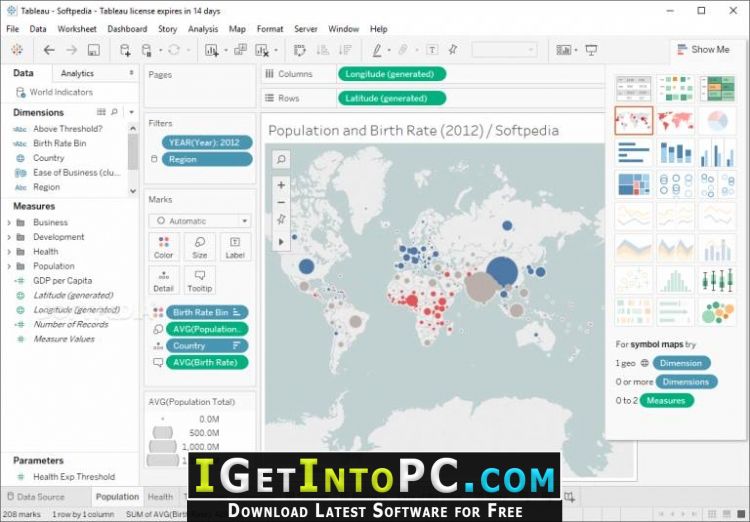
Task: Open the Analysis menu
Action: [x=203, y=29]
